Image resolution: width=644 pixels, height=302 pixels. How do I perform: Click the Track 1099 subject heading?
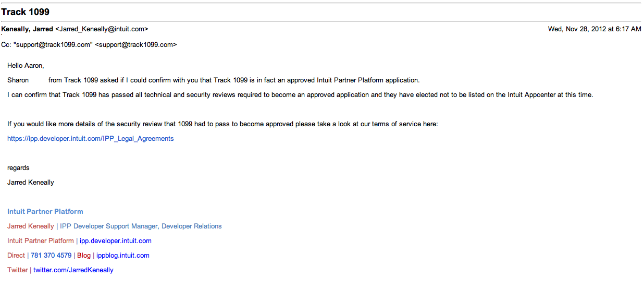tap(26, 12)
